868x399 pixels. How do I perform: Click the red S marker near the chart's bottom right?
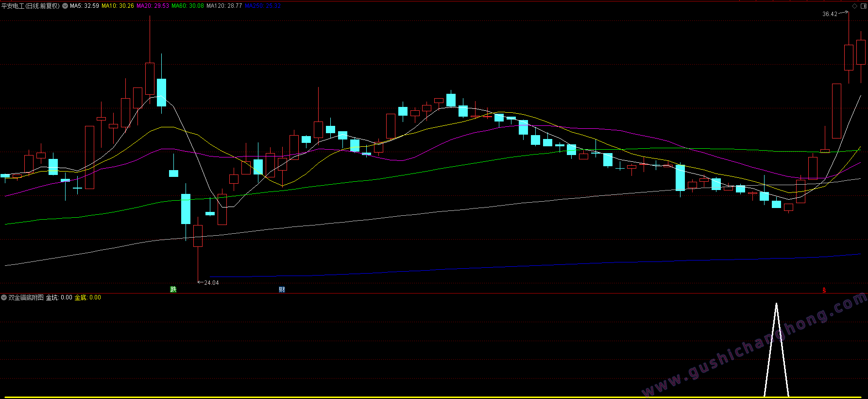(x=824, y=290)
